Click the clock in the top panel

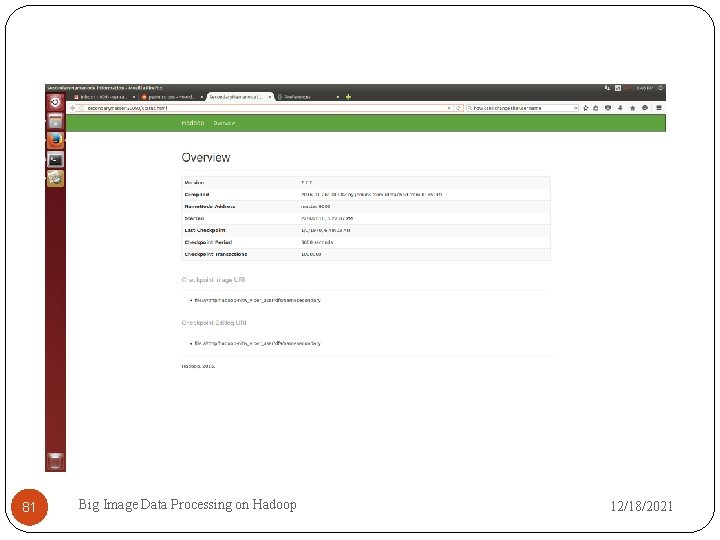pyautogui.click(x=644, y=88)
